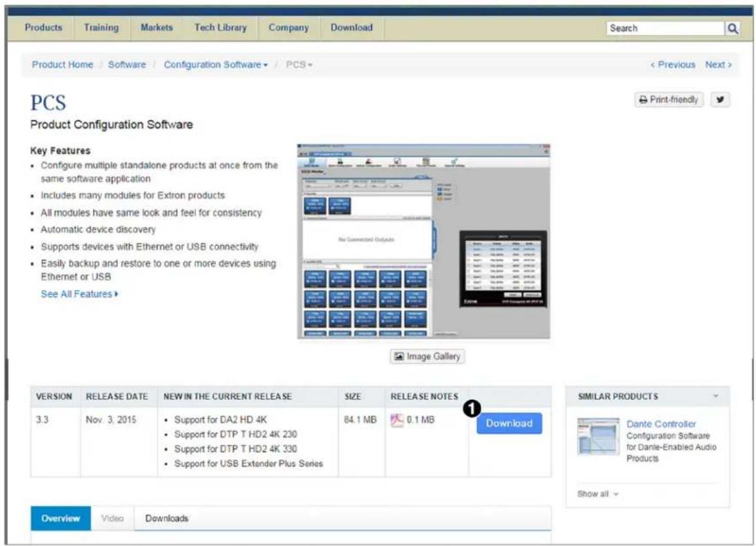Select the Downloads tab
Screen dimensions: 756x546
tap(167, 519)
